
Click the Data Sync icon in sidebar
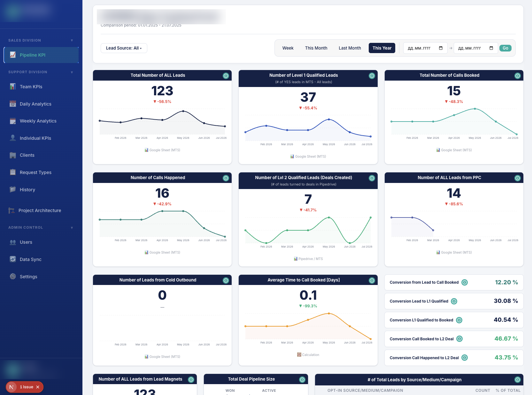[13, 259]
